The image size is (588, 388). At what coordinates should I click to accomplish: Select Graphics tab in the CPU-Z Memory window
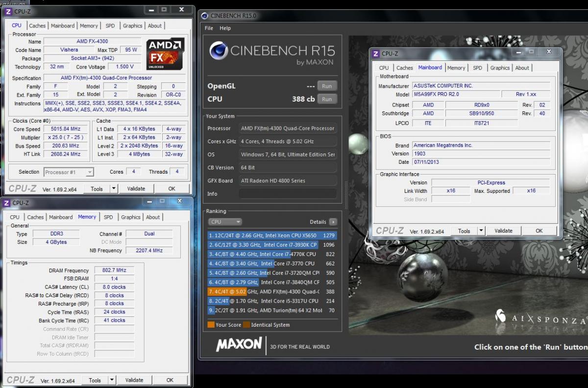[131, 217]
